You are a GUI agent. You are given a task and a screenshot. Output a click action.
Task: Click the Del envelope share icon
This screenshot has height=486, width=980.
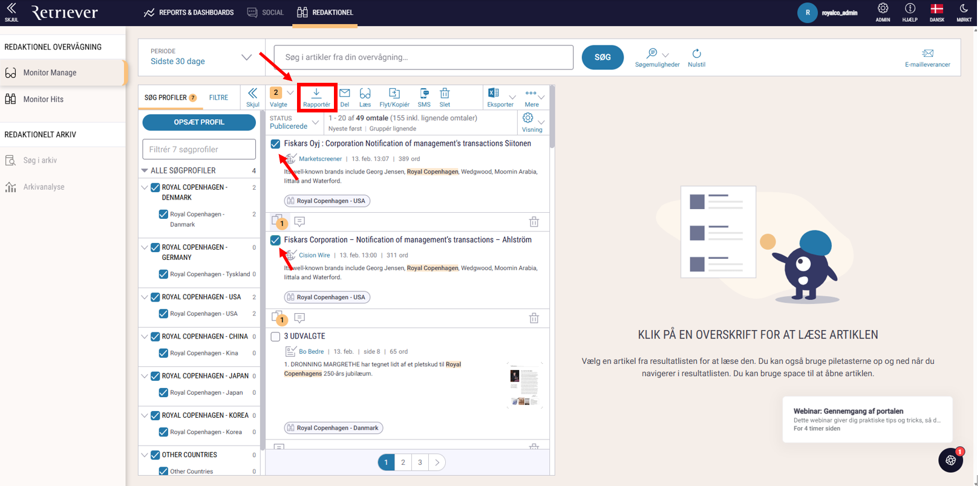(x=345, y=92)
